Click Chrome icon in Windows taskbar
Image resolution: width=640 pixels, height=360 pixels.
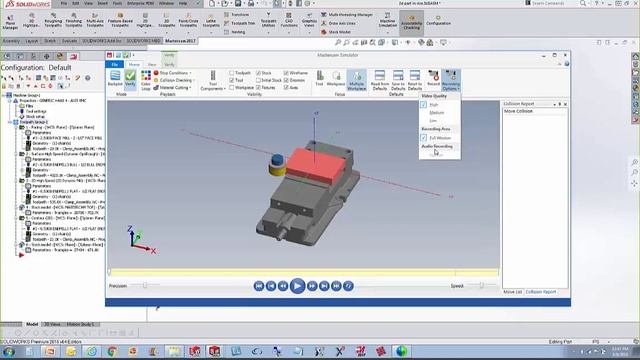[112, 351]
